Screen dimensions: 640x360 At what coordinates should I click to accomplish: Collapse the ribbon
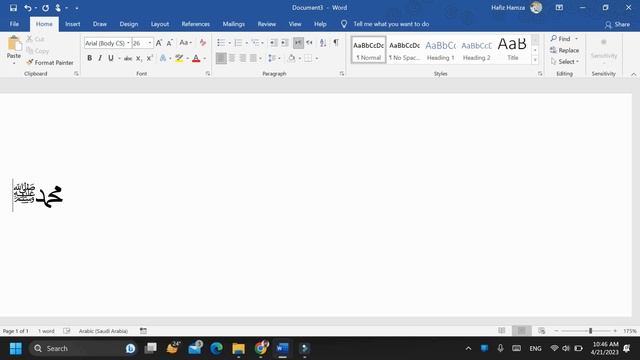click(633, 74)
